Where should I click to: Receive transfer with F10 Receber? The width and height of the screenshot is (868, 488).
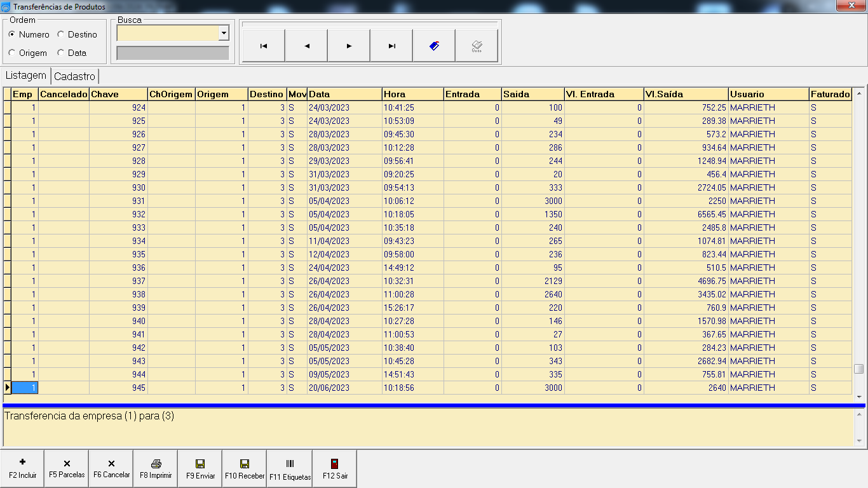[245, 469]
